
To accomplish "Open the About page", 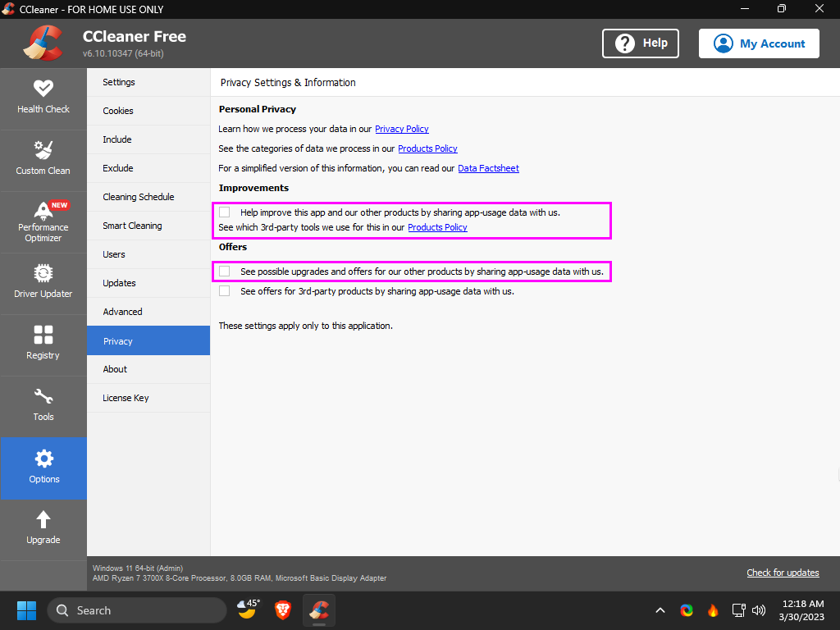I will pos(148,369).
